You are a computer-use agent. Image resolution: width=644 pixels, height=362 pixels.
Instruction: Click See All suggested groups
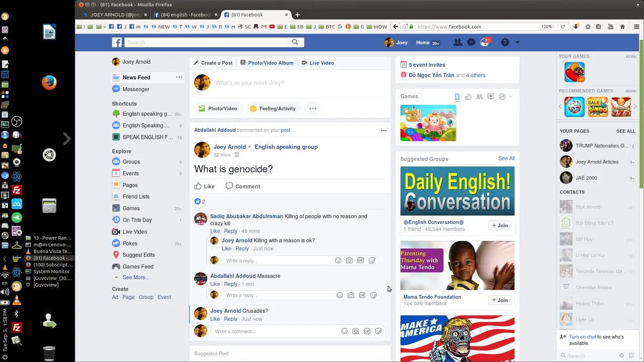tap(506, 158)
